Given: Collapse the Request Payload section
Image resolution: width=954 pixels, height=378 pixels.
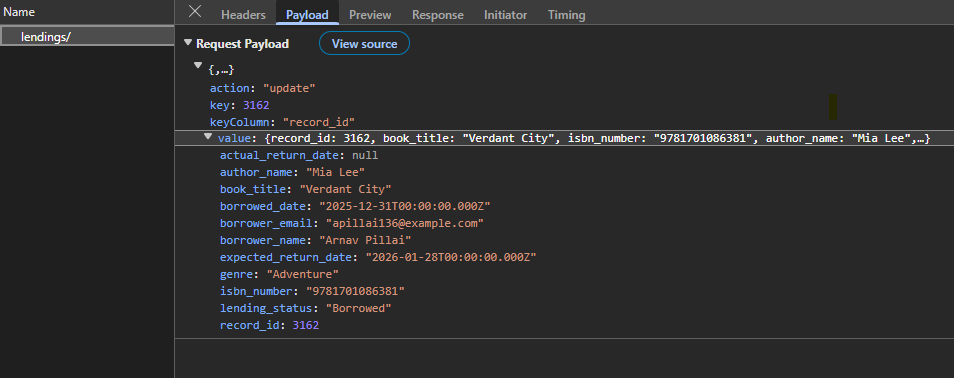Looking at the screenshot, I should point(187,44).
